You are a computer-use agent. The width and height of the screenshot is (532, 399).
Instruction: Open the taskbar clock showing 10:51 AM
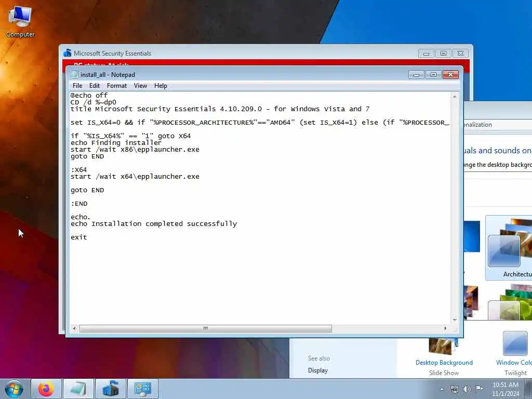[x=506, y=389]
